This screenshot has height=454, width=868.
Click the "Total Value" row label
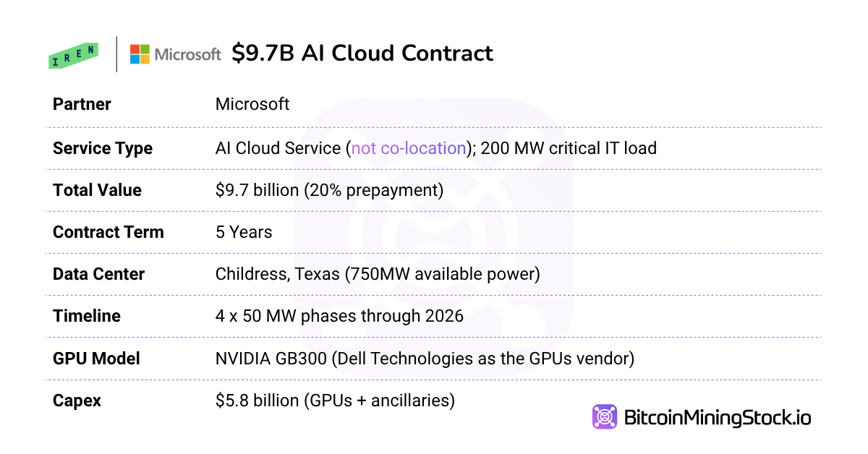point(97,190)
